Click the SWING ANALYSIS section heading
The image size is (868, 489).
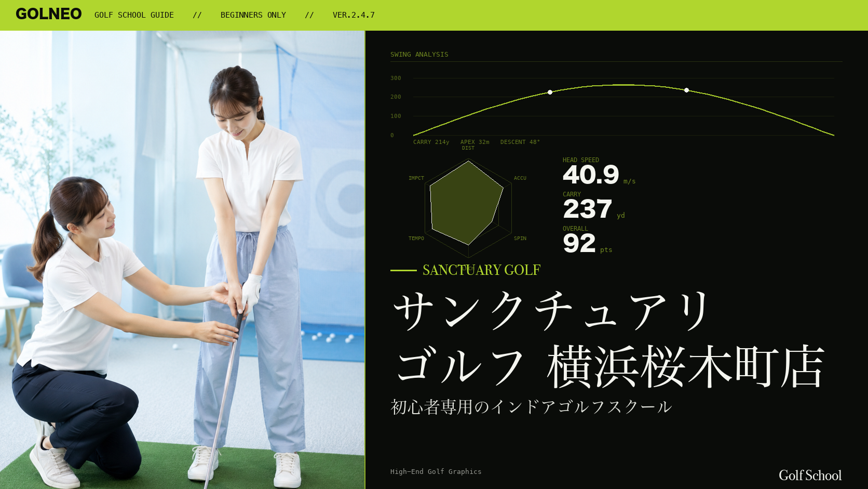[x=419, y=55]
